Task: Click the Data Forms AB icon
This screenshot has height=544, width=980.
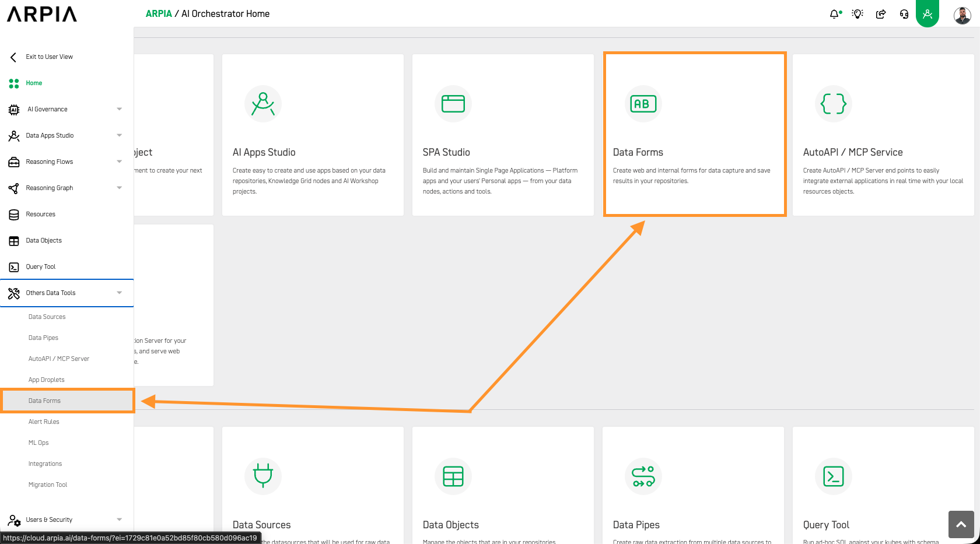Action: (643, 104)
